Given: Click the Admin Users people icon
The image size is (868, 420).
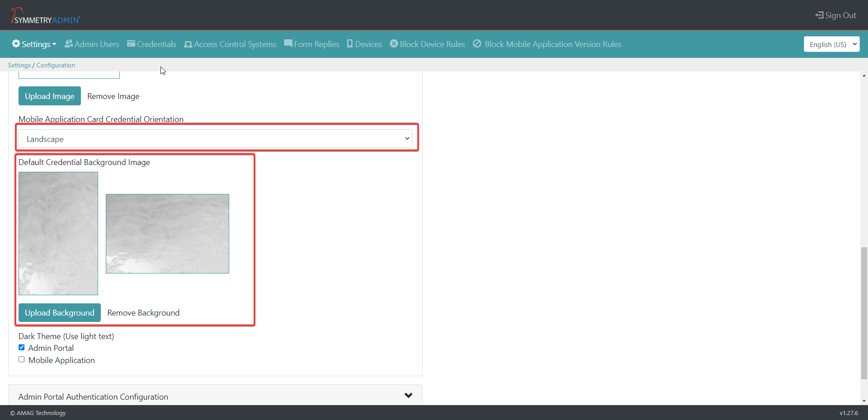Looking at the screenshot, I should coord(69,43).
